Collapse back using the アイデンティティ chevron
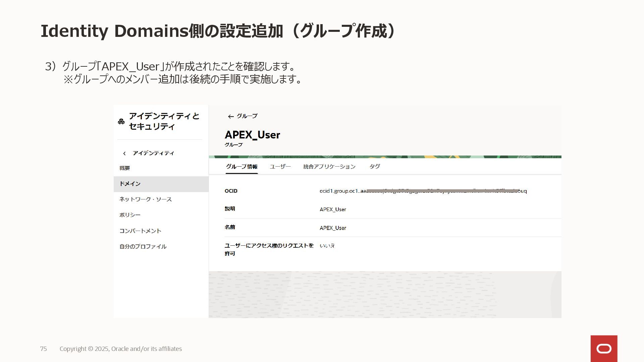Viewport: 644px width, 362px height. click(124, 153)
